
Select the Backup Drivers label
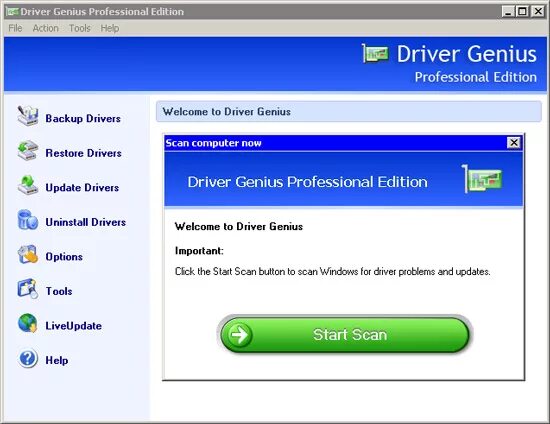83,119
